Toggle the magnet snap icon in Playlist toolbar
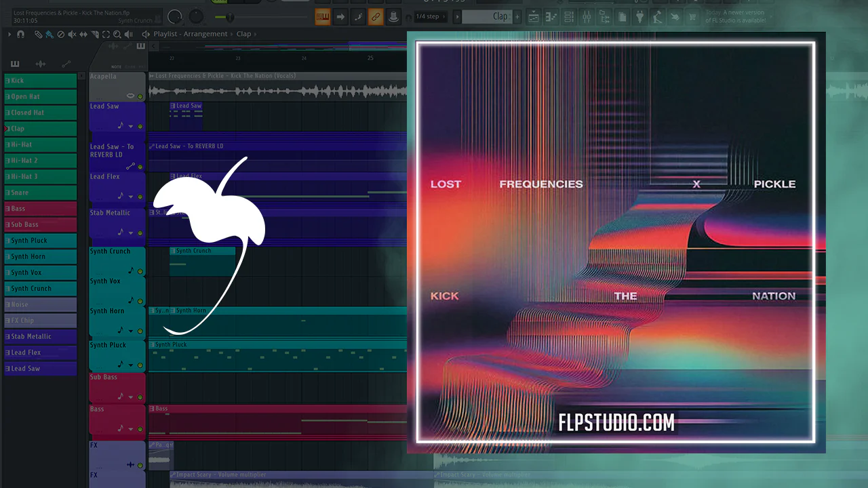Image resolution: width=868 pixels, height=488 pixels. pos(21,34)
